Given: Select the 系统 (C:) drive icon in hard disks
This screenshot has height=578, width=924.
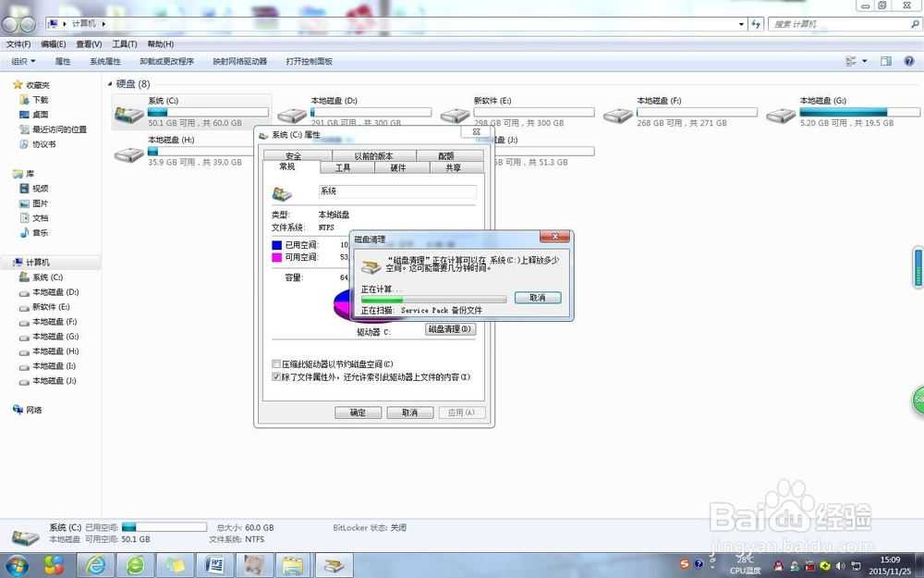Looking at the screenshot, I should (129, 114).
